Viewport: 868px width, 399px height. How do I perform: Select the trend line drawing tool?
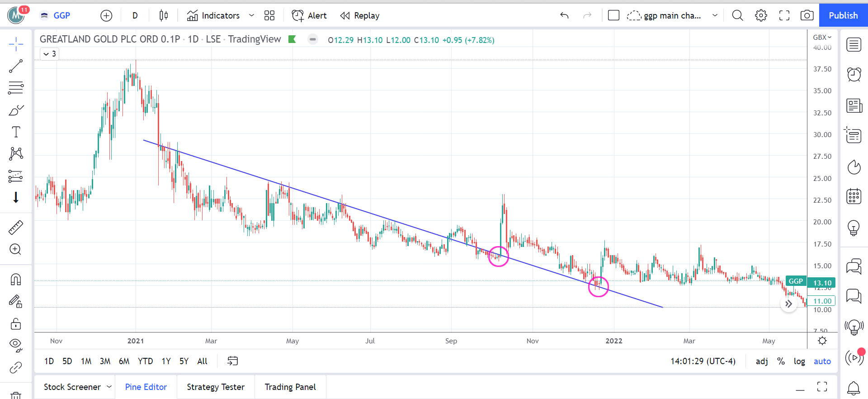pyautogui.click(x=16, y=66)
